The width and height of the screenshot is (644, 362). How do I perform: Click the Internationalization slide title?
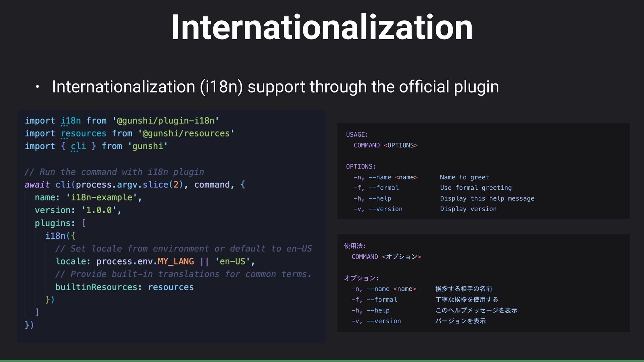(322, 27)
